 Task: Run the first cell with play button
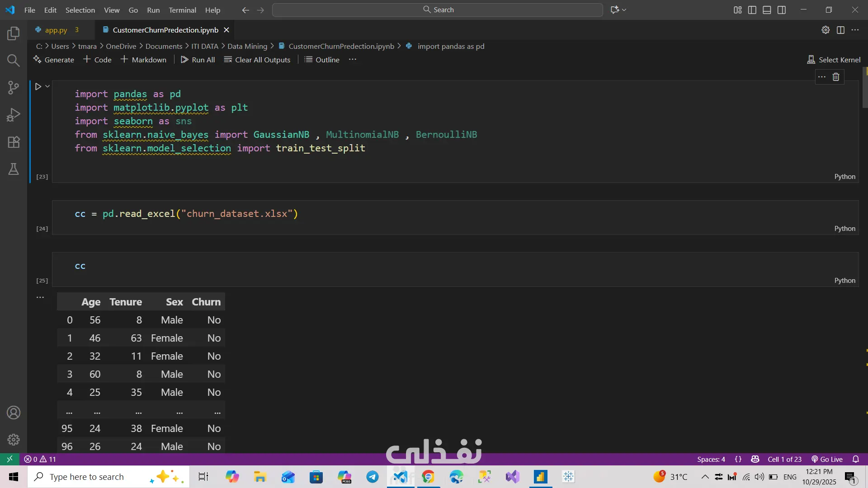(38, 86)
